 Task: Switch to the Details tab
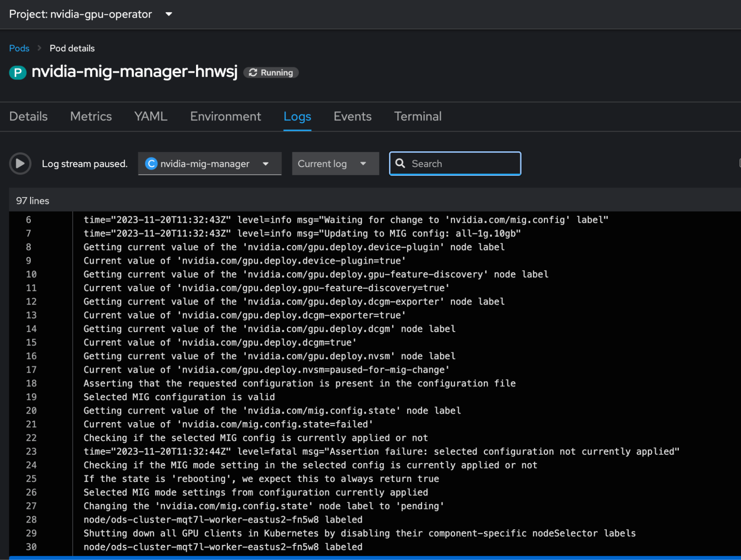click(29, 116)
